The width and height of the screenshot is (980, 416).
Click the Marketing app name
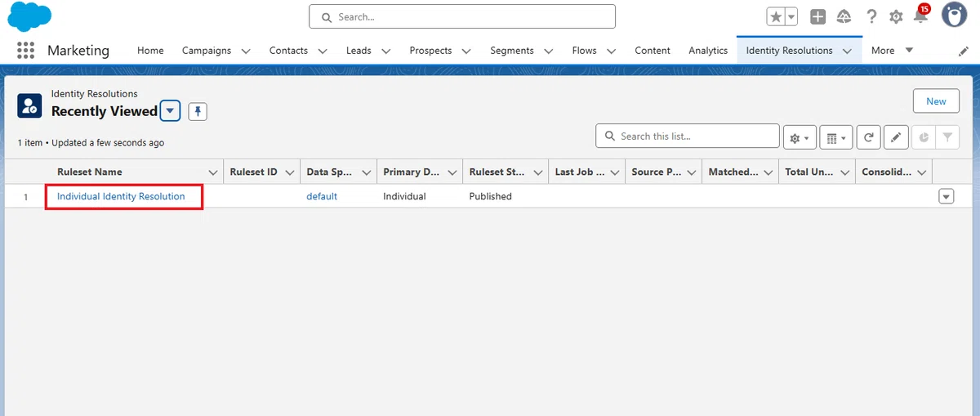coord(78,51)
